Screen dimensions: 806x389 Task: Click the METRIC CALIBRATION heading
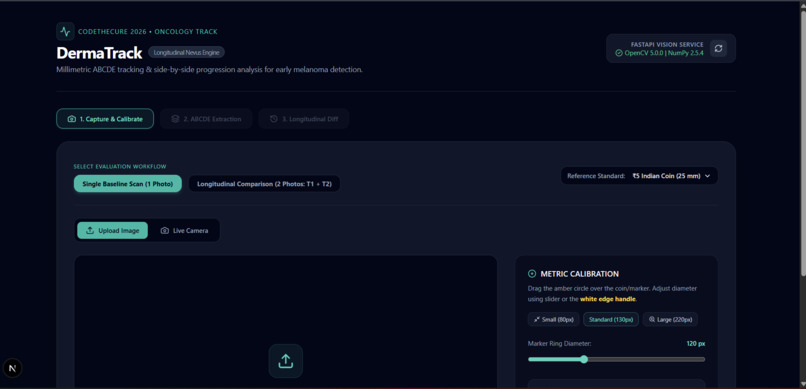click(x=580, y=274)
